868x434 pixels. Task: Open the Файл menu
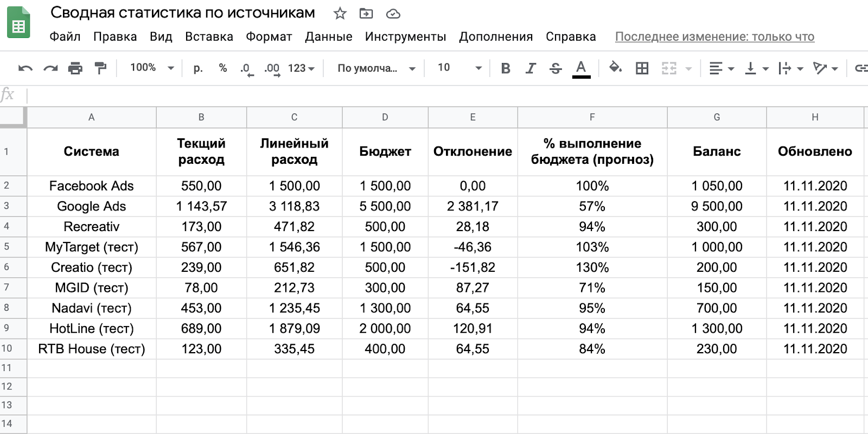point(65,37)
